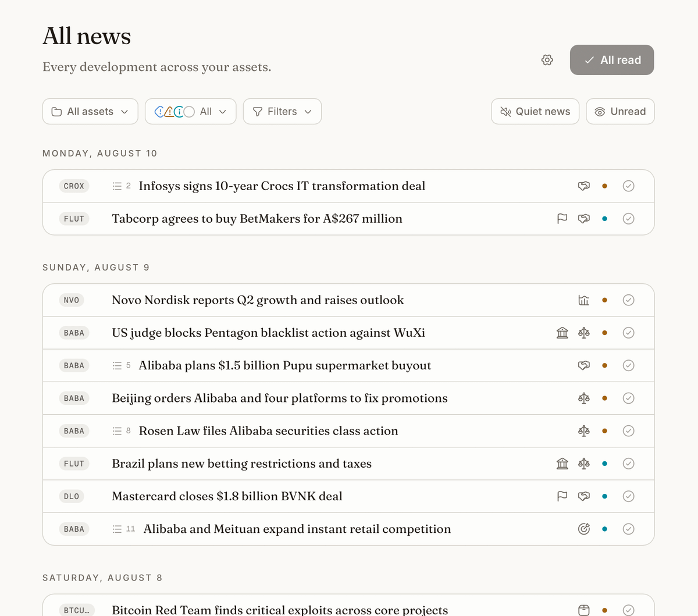Open Novo Nordisk reports Q2 growth headline
Image resolution: width=698 pixels, height=616 pixels.
pyautogui.click(x=258, y=300)
